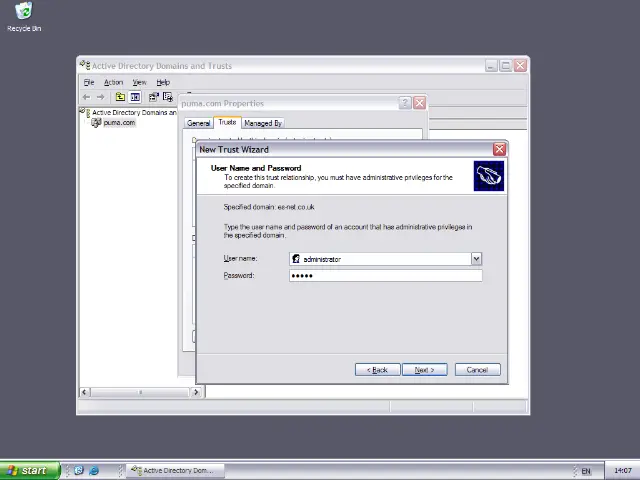Click the help question mark in puma.com Properties
This screenshot has width=640, height=480.
click(404, 103)
